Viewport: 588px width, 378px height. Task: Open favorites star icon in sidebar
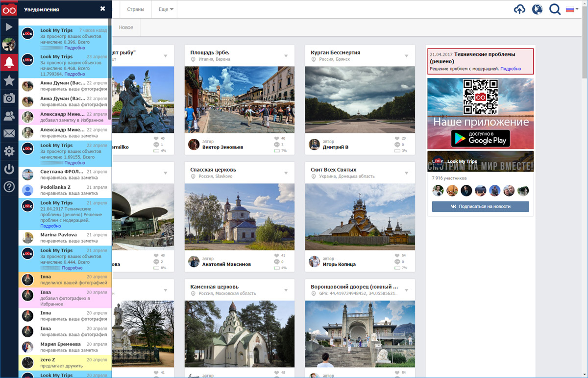click(x=9, y=80)
